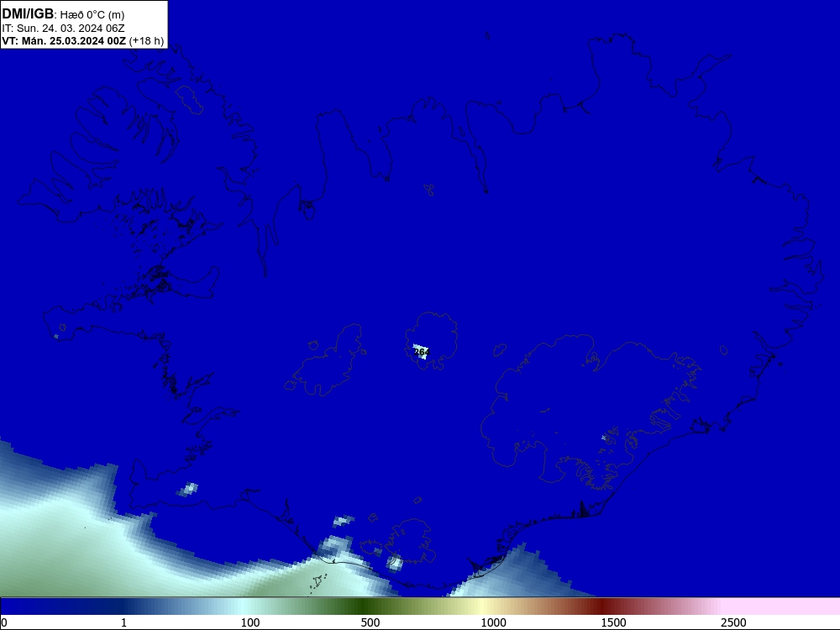Click the '(+18 h)' forecast offset

[x=146, y=40]
